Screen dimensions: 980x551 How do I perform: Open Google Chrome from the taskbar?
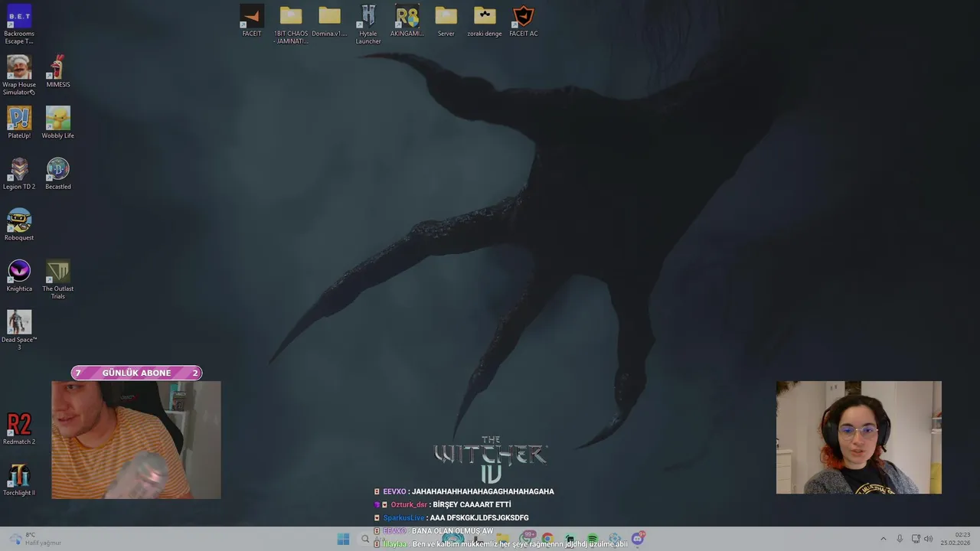pos(547,539)
